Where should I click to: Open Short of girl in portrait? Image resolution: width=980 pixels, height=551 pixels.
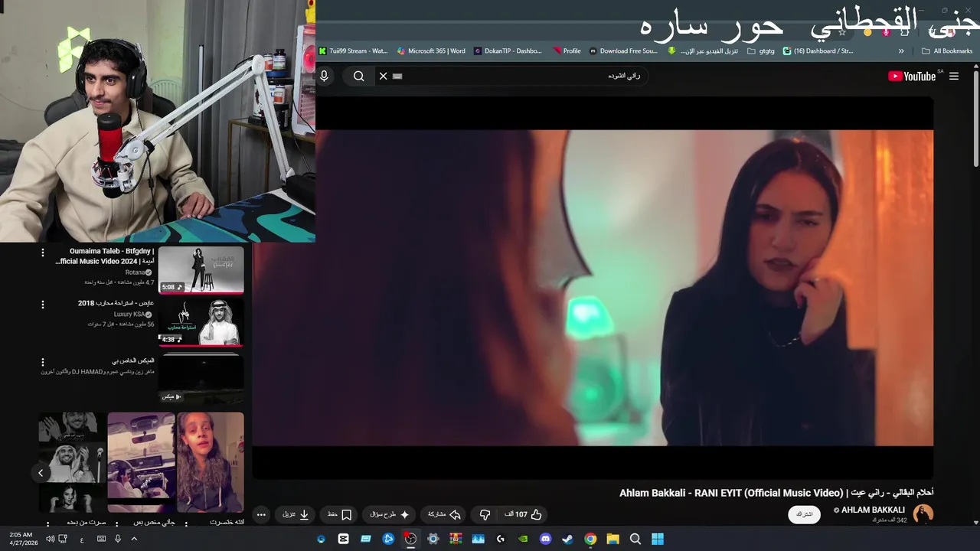211,462
